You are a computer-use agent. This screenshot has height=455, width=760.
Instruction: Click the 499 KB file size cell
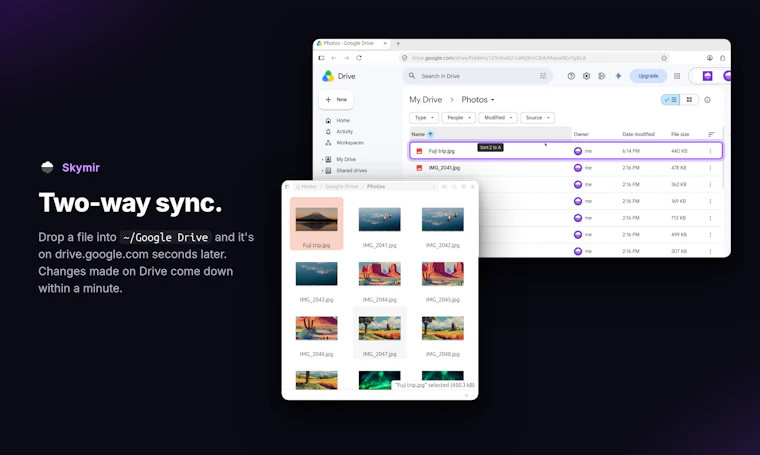(x=678, y=235)
